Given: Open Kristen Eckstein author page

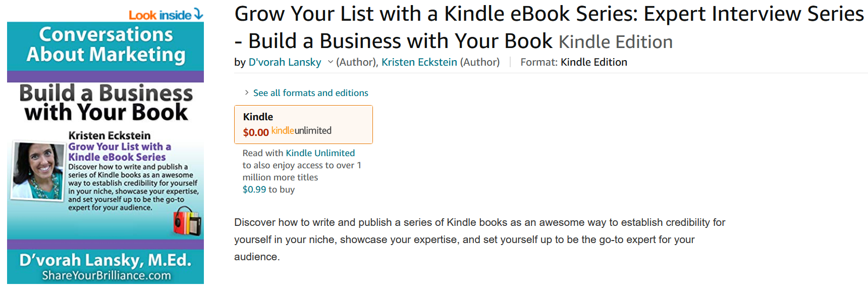Looking at the screenshot, I should [x=419, y=62].
